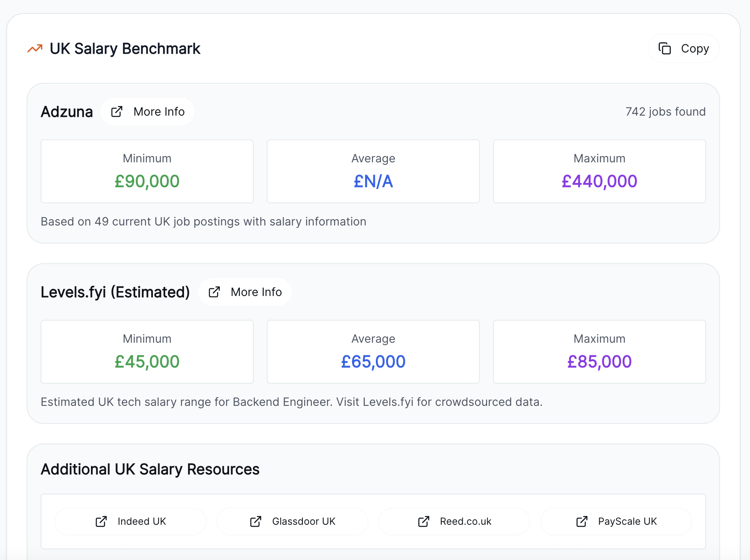Select Levels.fyi average value £65,000

373,362
